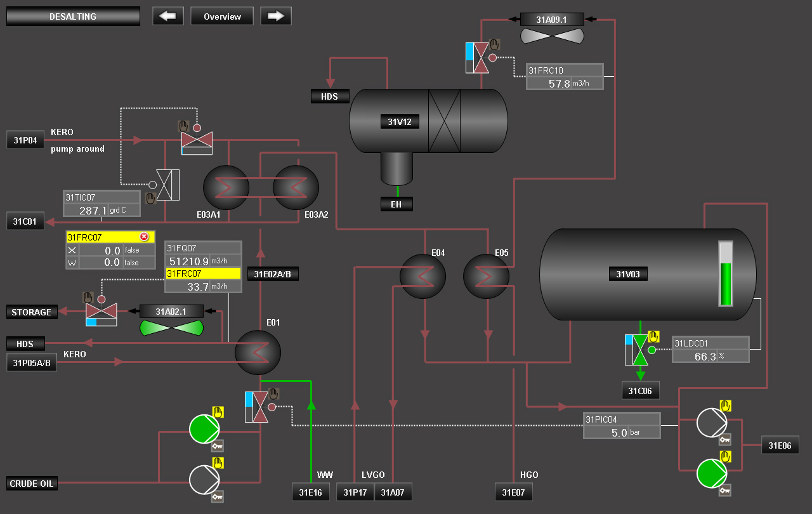
Task: Jump to 31C01 link
Action: click(25, 221)
